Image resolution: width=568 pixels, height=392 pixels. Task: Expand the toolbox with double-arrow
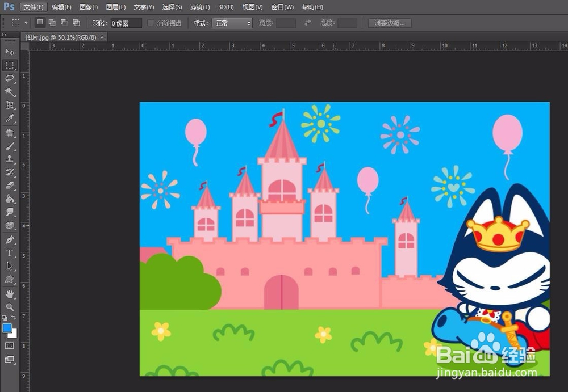click(4, 35)
